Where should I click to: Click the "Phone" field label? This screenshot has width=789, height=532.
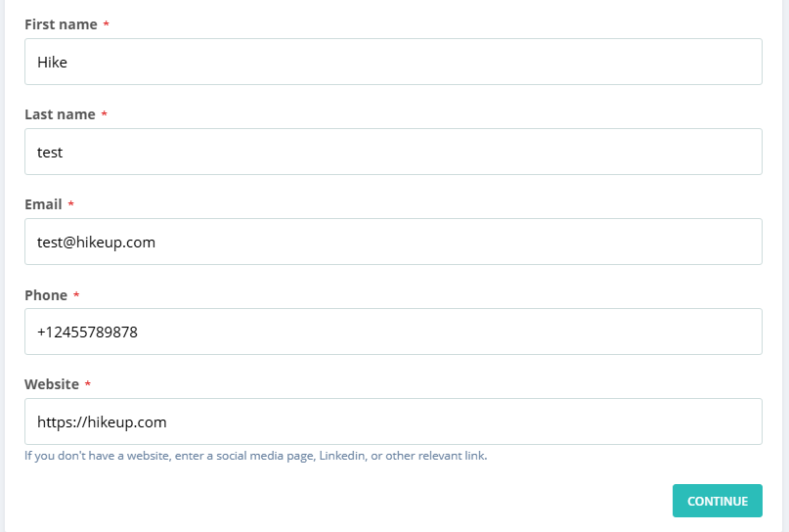(x=46, y=294)
